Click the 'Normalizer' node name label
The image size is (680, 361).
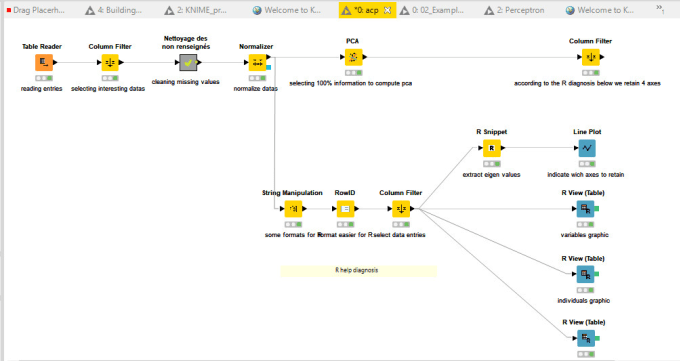[256, 46]
